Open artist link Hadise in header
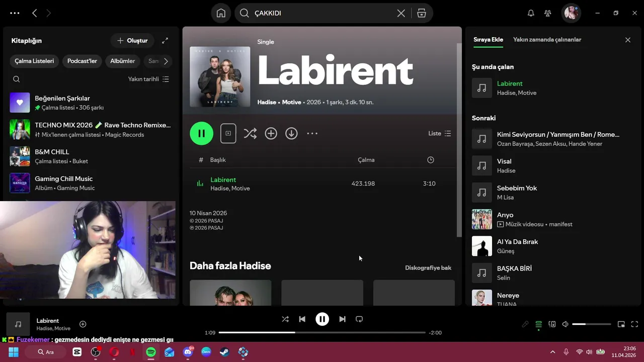This screenshot has height=362, width=644. [267, 102]
